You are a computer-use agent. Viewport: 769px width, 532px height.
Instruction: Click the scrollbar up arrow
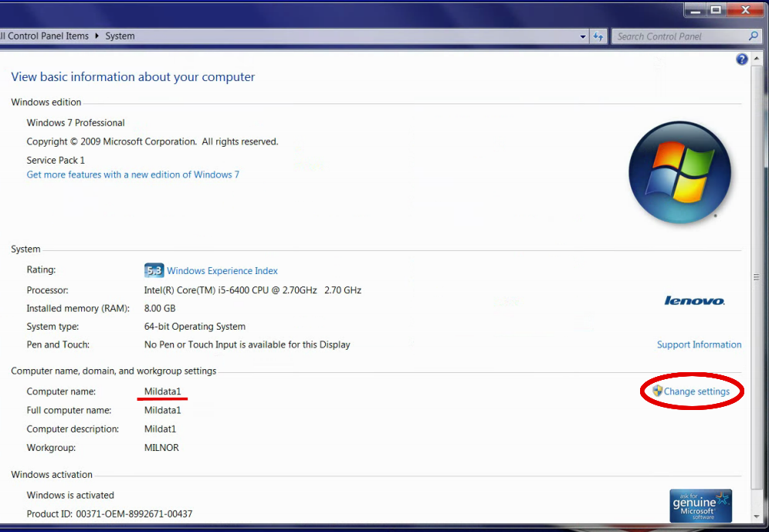[x=760, y=59]
